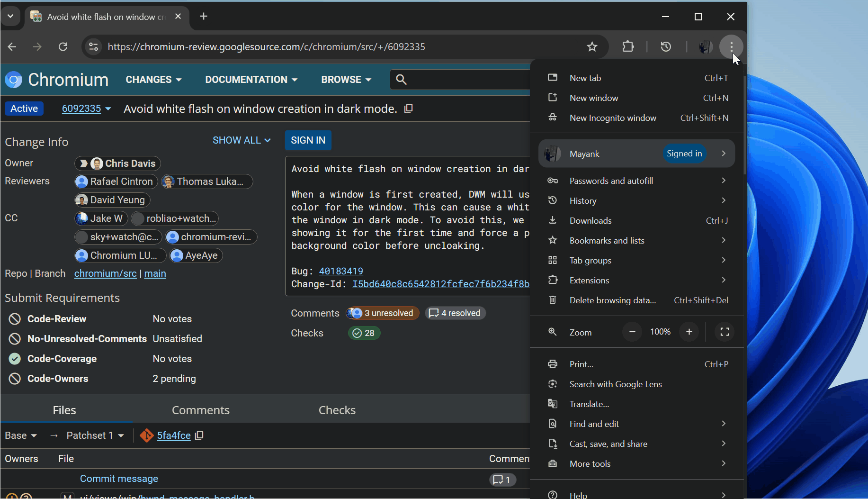Copy commit hash 5fa4fce using clipboard icon
Viewport: 868px width, 499px height.
[199, 435]
